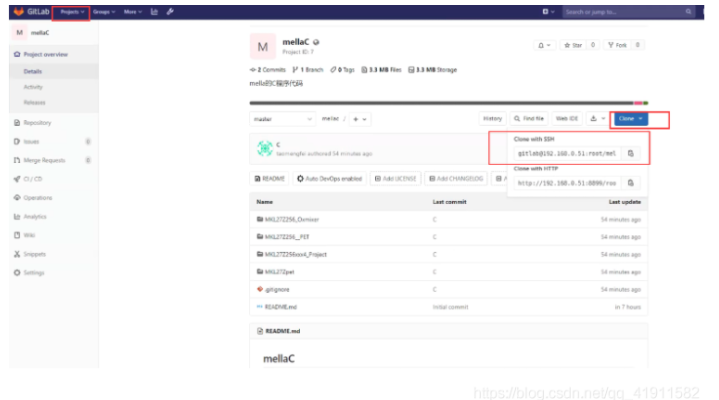Click Auto DevOps enabled button
This screenshot has height=400, width=719.
tap(329, 179)
